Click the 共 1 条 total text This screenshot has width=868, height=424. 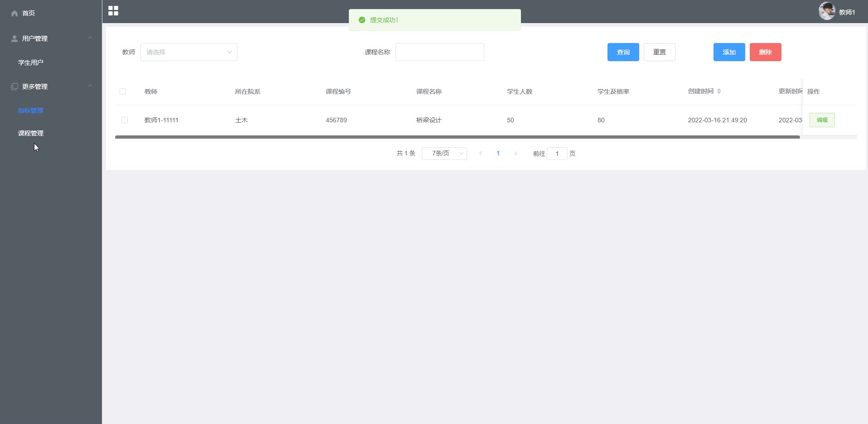click(406, 154)
